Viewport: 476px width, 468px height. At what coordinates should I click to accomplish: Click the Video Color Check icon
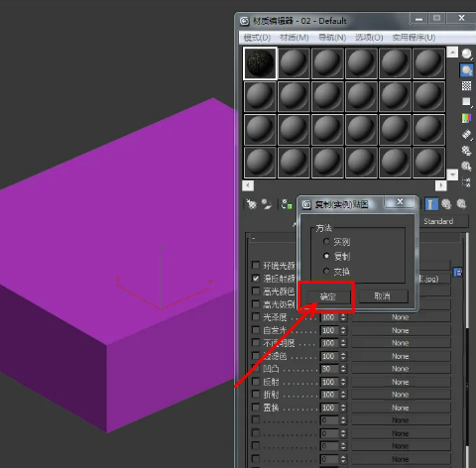[x=466, y=118]
